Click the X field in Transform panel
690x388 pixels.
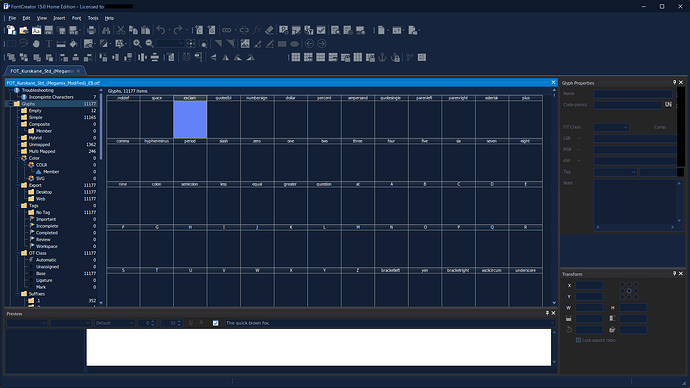tap(589, 285)
